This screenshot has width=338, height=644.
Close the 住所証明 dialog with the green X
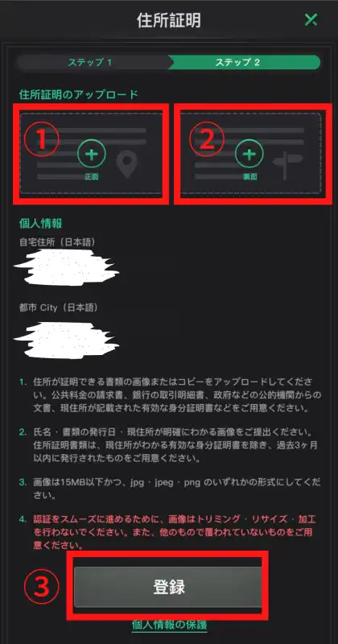click(x=311, y=19)
